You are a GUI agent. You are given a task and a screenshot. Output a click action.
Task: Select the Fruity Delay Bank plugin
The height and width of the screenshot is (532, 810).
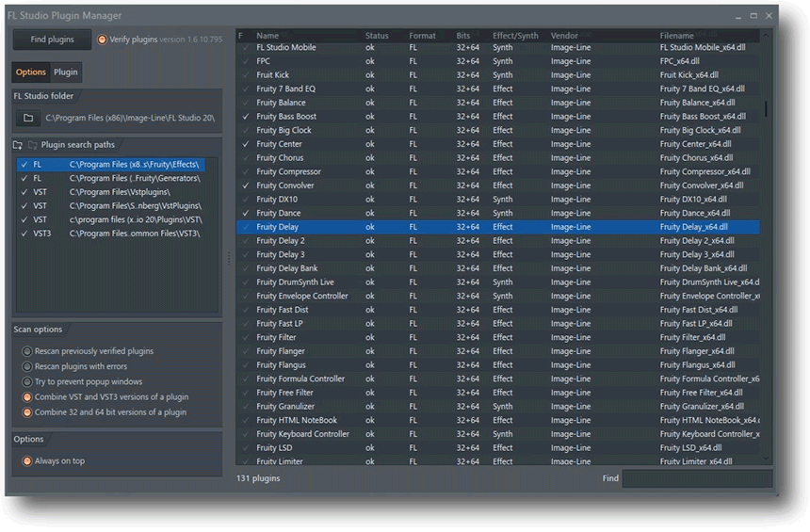(x=498, y=268)
